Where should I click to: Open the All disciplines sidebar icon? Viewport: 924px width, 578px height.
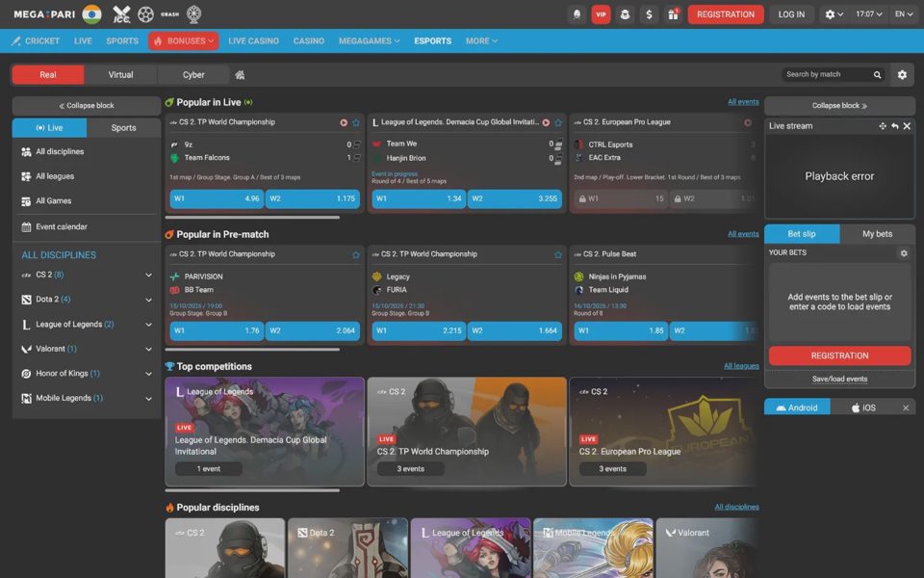(26, 152)
